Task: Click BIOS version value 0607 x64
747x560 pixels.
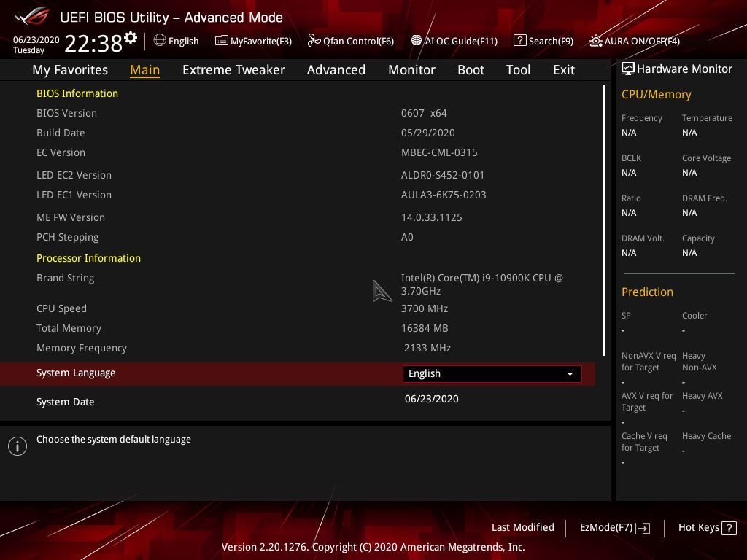Action: pos(424,113)
